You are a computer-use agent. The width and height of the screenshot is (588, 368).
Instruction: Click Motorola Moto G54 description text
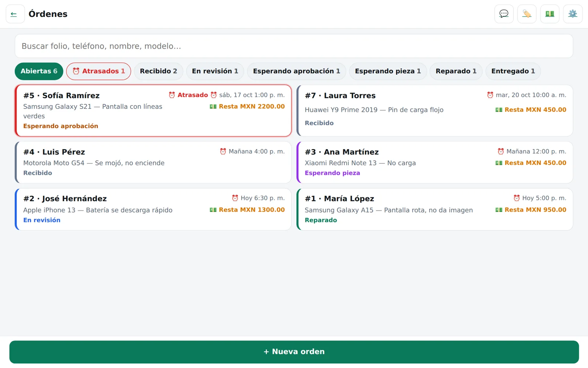[94, 163]
